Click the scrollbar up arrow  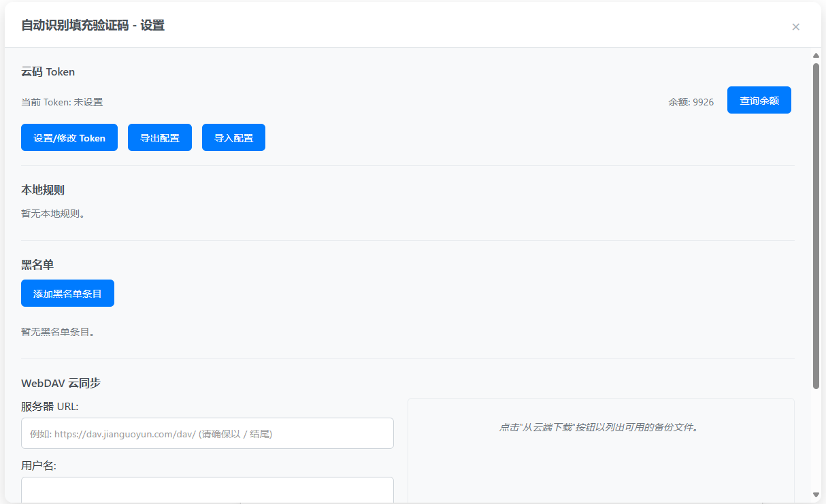[816, 56]
